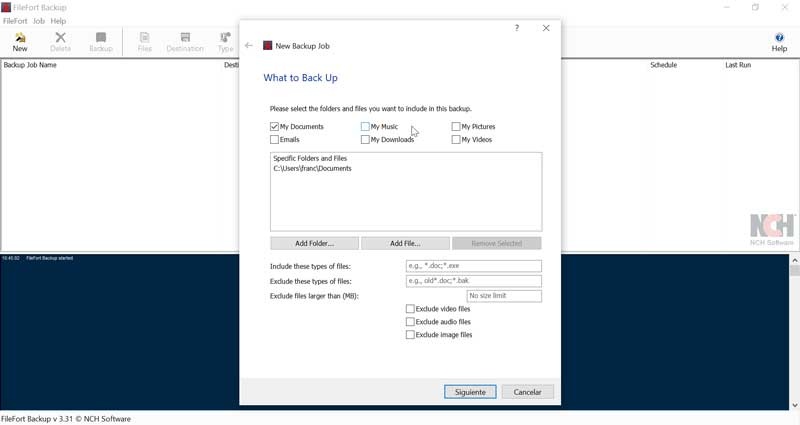Tick the Emails checkbox

[274, 139]
